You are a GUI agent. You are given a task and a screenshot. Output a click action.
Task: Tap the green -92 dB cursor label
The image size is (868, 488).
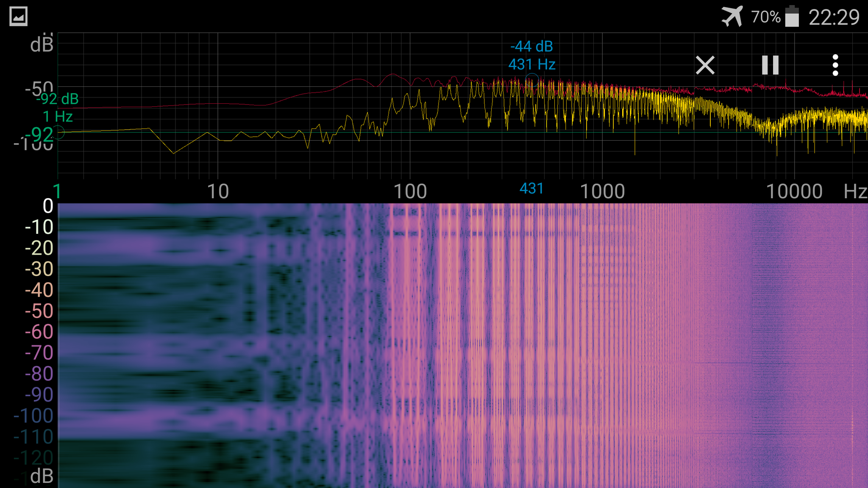tap(58, 99)
